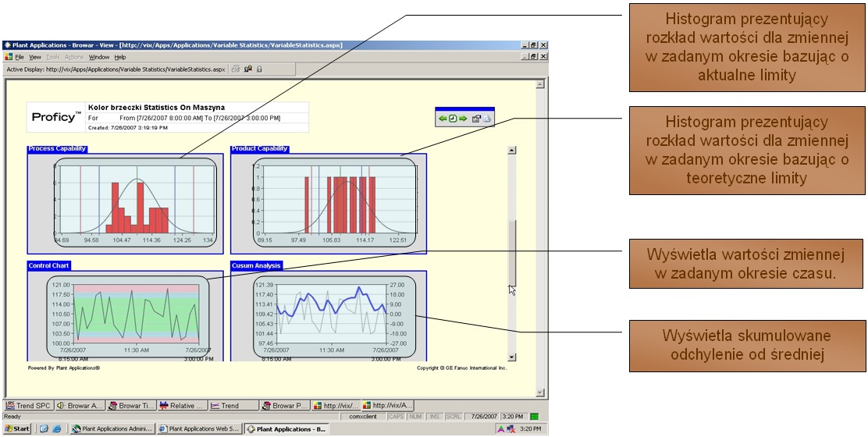Click the Relative tab's chart icon
Screen dimensions: 868x437
164,406
